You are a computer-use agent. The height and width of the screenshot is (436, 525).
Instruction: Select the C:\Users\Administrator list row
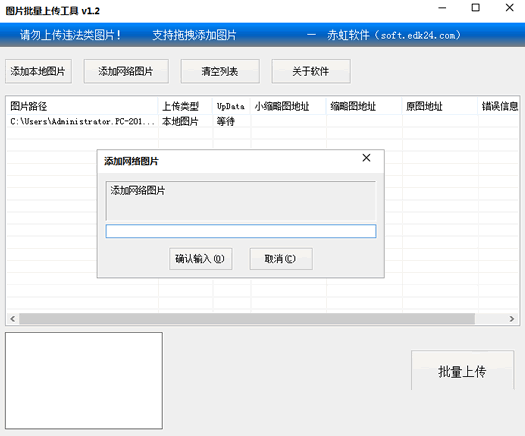click(x=263, y=121)
